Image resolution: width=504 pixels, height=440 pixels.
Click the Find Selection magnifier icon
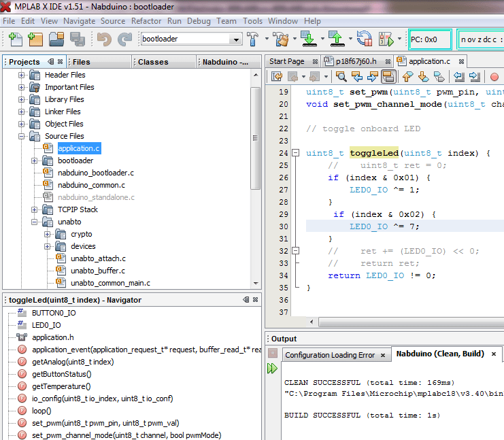(341, 77)
